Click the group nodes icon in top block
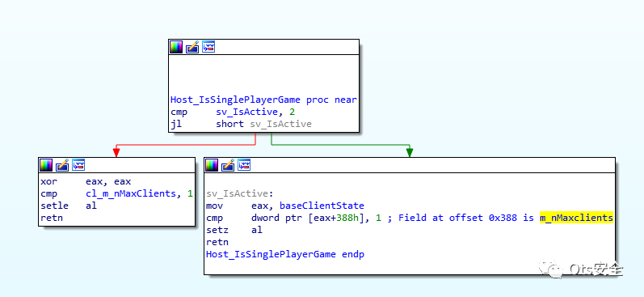Screen dimensions: 644x297 click(x=208, y=47)
